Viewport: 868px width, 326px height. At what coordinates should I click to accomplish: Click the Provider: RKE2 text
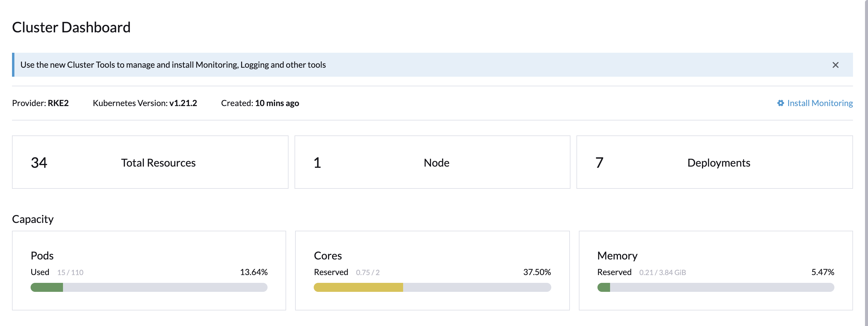40,103
